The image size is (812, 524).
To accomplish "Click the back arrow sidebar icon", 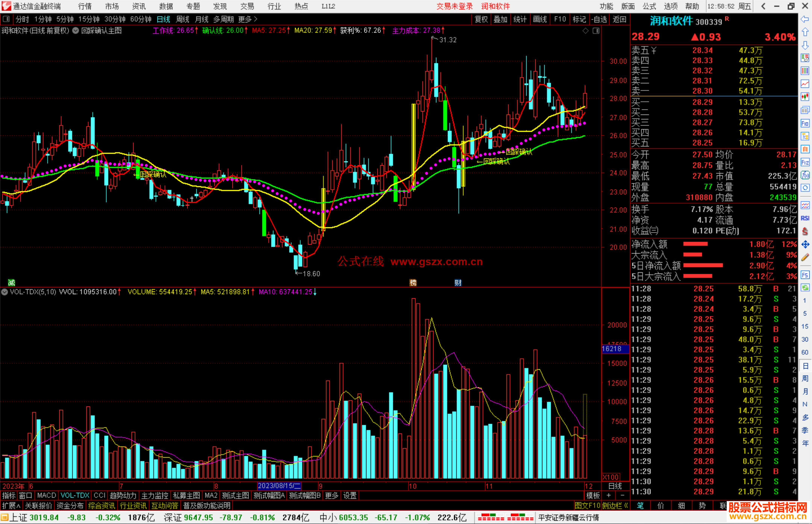I will 805,19.
